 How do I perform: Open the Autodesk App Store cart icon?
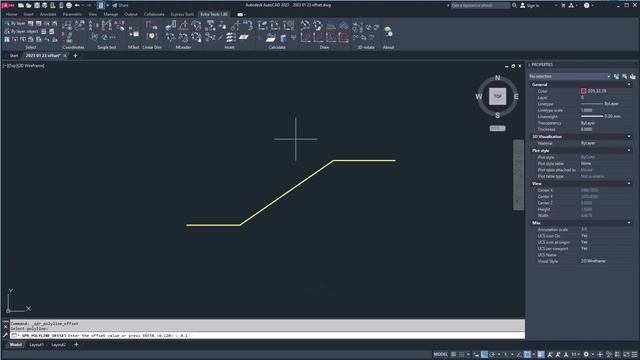pyautogui.click(x=563, y=5)
